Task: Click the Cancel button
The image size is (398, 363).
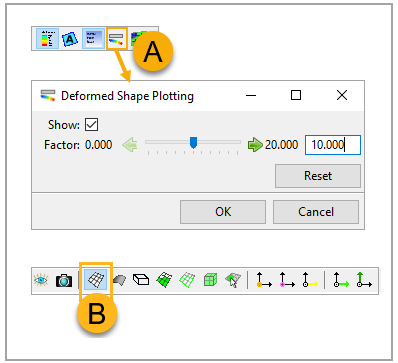Action: 316,212
